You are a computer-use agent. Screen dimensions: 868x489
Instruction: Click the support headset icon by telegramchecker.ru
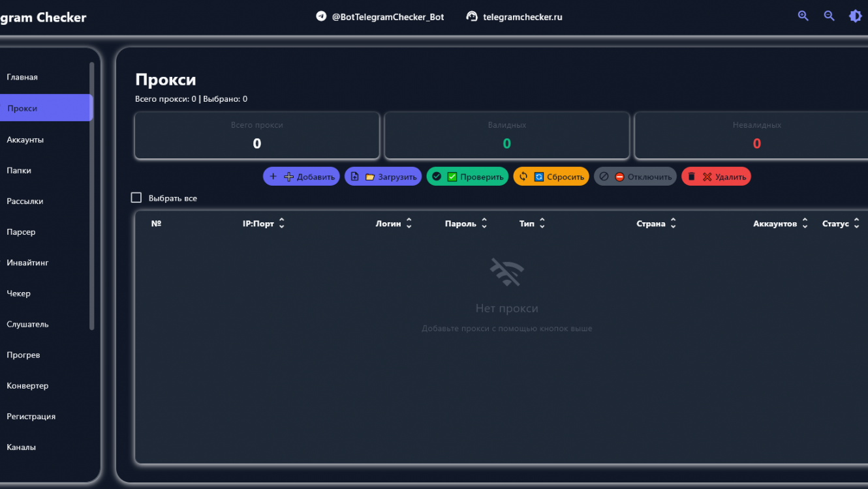472,16
